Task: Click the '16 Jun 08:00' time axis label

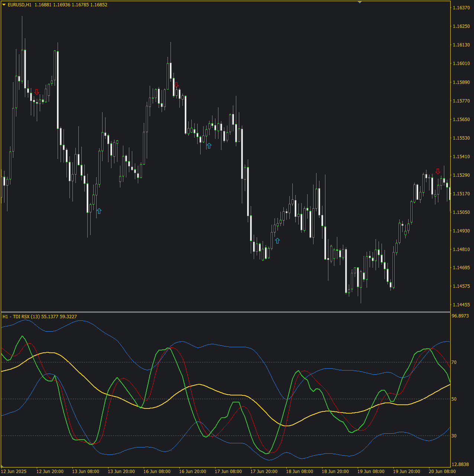Action: tap(157, 472)
